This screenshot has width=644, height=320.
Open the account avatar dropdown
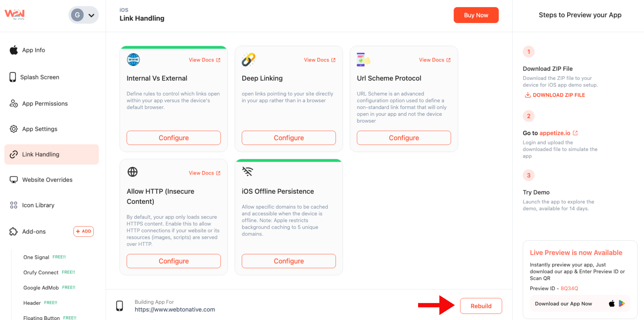(x=84, y=15)
